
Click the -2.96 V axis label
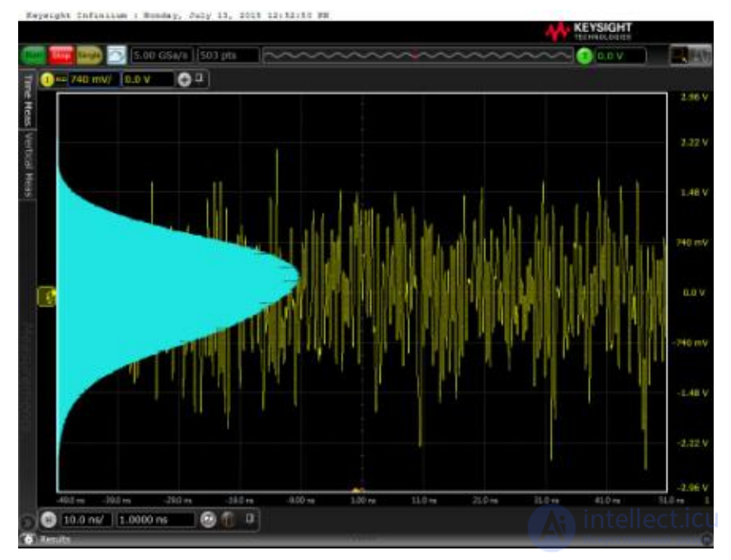click(x=692, y=488)
